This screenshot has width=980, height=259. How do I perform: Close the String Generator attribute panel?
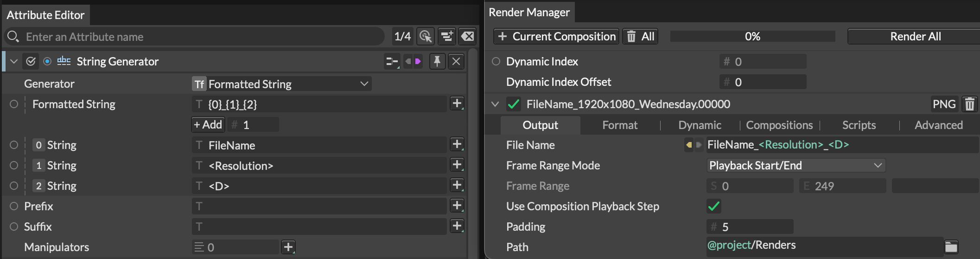(x=456, y=61)
